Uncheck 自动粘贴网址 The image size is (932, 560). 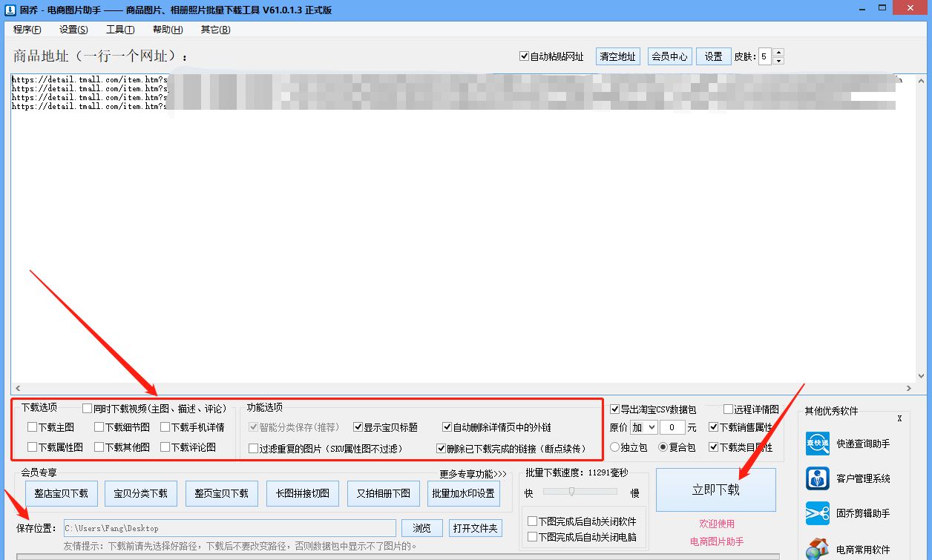coord(523,56)
